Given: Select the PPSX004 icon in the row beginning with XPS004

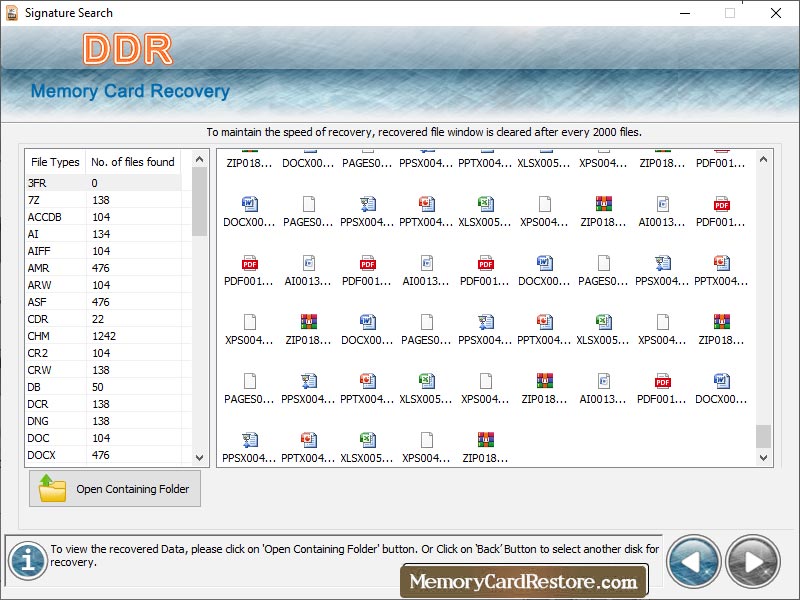Looking at the screenshot, I should pos(485,322).
